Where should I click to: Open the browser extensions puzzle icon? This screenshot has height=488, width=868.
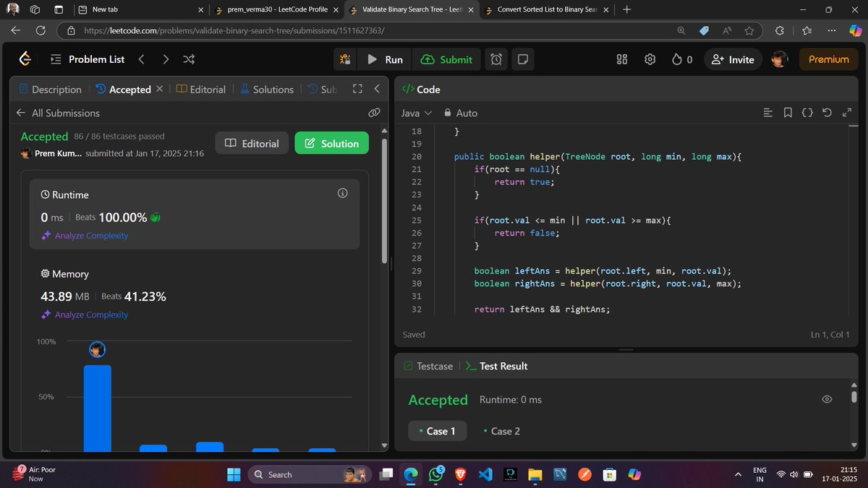tap(779, 30)
